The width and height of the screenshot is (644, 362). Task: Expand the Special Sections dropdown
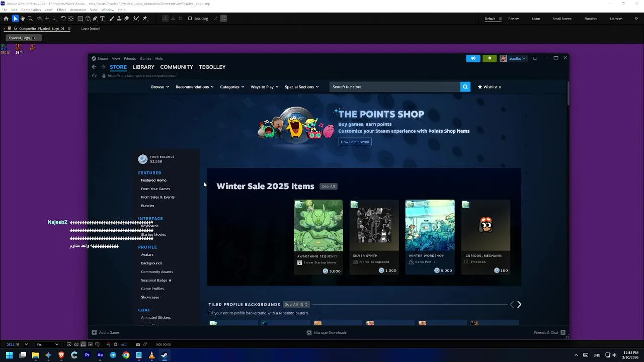click(x=301, y=87)
